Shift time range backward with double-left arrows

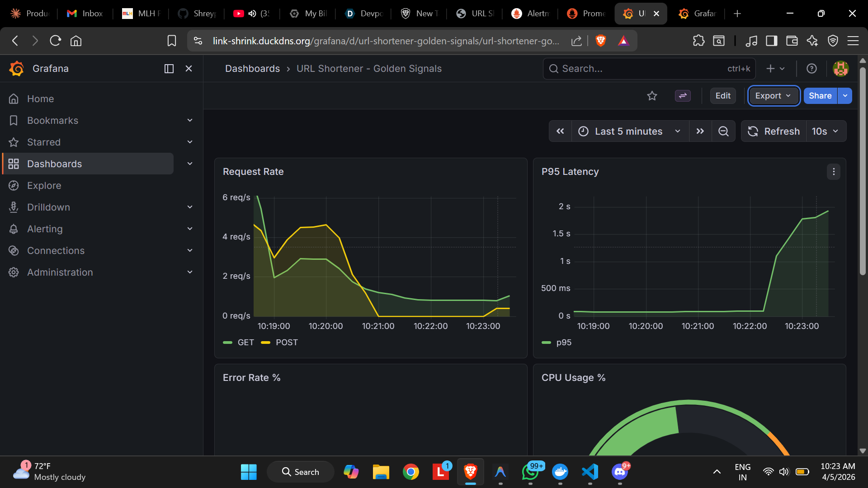pos(560,131)
